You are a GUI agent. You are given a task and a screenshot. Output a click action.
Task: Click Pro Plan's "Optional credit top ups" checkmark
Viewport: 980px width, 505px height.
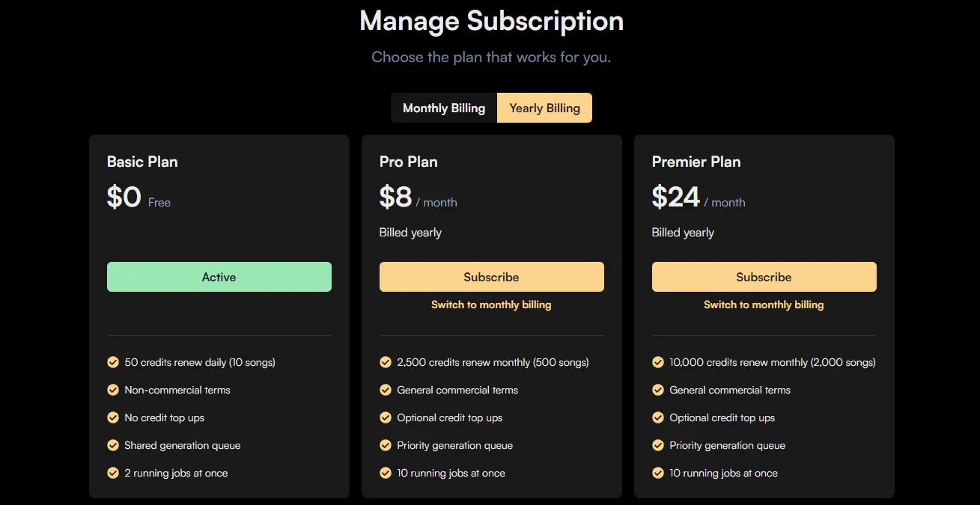(x=386, y=417)
